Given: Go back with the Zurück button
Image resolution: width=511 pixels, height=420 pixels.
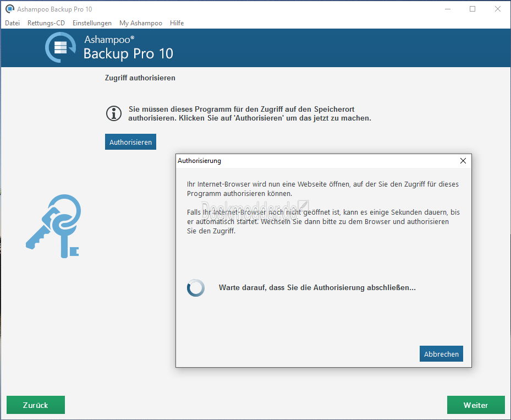Looking at the screenshot, I should click(36, 405).
